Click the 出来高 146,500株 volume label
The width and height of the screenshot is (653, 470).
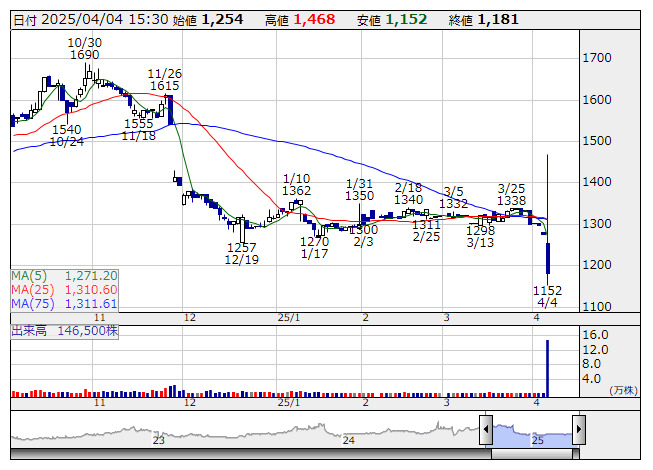tap(65, 331)
